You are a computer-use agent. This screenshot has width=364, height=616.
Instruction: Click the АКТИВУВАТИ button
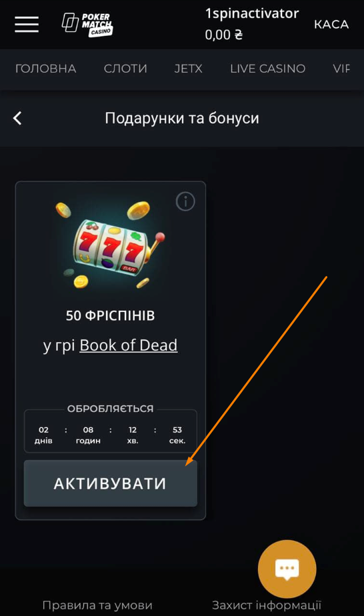tap(111, 483)
